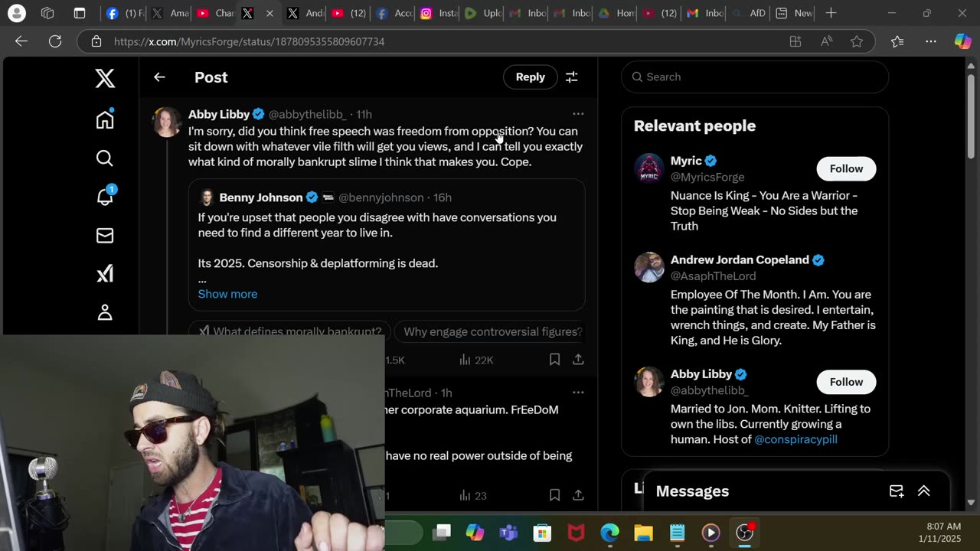The image size is (980, 551).
Task: Expand the Messages drawer
Action: (x=923, y=491)
